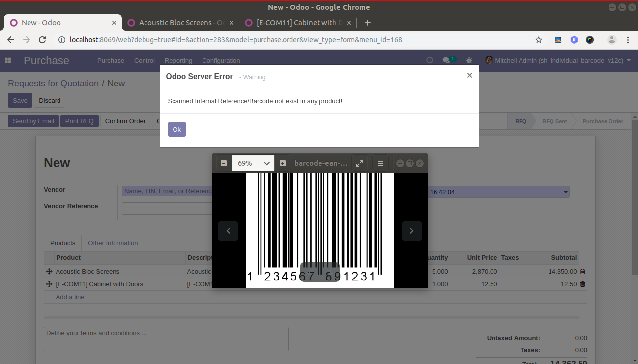
Task: Go to the previous image in viewer
Action: tap(228, 231)
